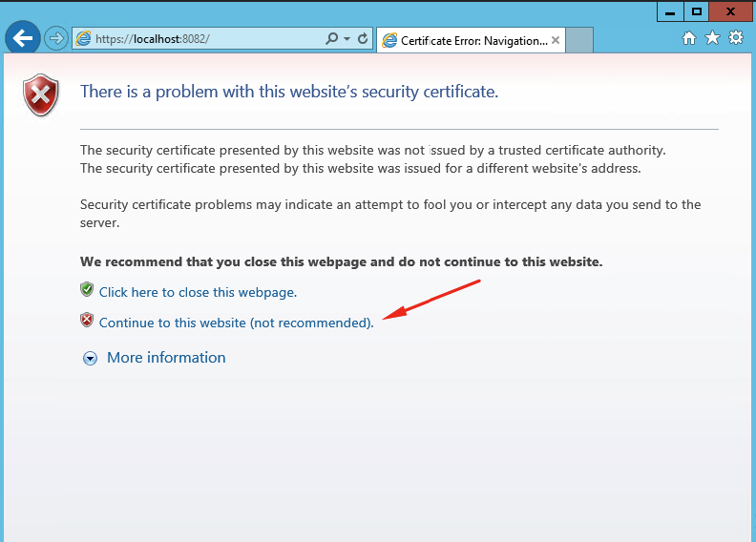The height and width of the screenshot is (542, 756).
Task: Refresh the page with reload icon
Action: [x=363, y=38]
